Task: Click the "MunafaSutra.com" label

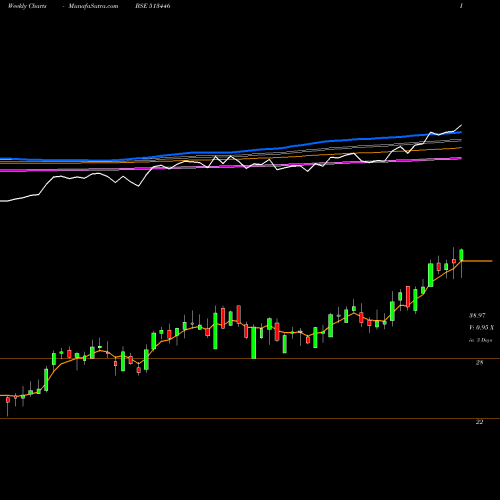Action: 93,6
